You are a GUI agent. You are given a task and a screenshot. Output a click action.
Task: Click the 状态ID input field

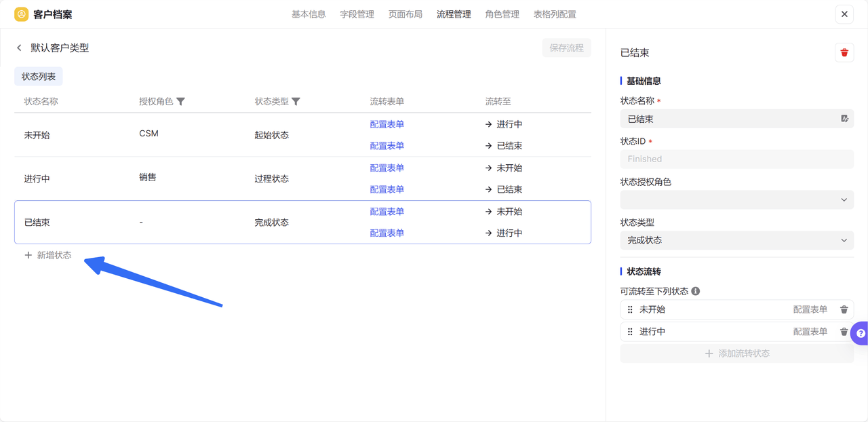[736, 159]
